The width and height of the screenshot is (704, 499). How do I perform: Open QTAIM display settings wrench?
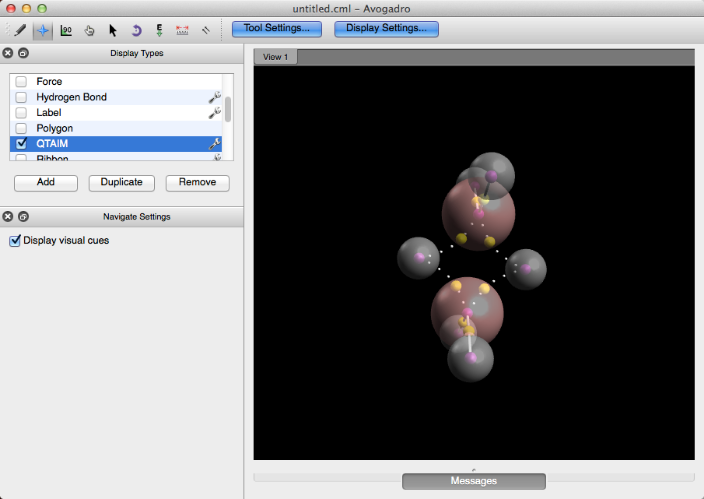[x=214, y=144]
